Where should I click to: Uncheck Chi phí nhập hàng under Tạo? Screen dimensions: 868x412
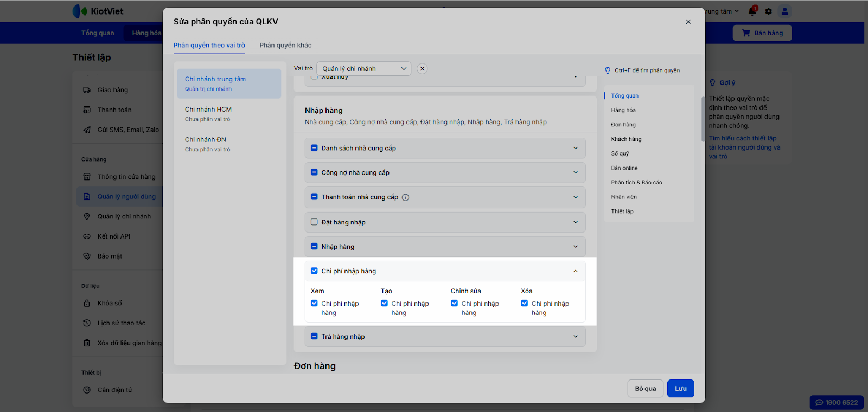[x=385, y=304]
